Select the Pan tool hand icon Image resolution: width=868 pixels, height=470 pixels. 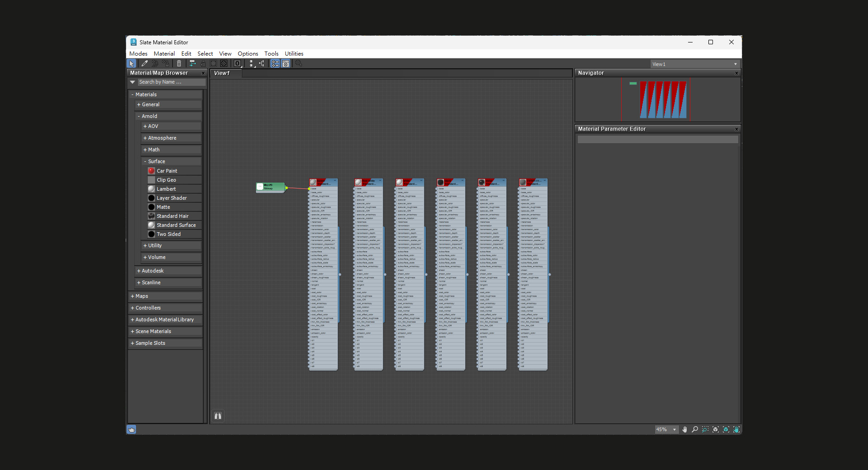(x=684, y=429)
